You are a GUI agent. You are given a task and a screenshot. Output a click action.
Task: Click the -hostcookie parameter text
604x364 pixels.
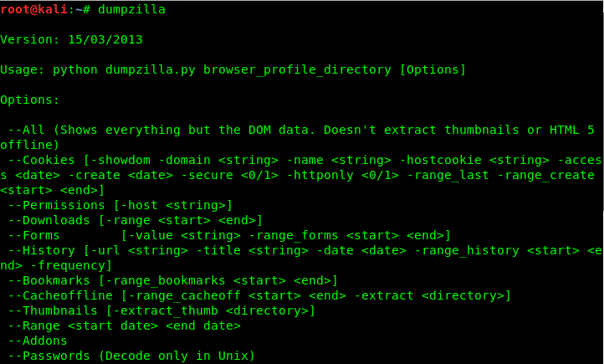(x=440, y=160)
